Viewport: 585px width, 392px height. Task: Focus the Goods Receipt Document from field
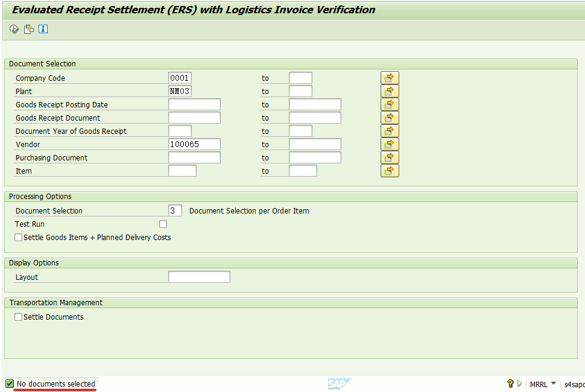[194, 118]
